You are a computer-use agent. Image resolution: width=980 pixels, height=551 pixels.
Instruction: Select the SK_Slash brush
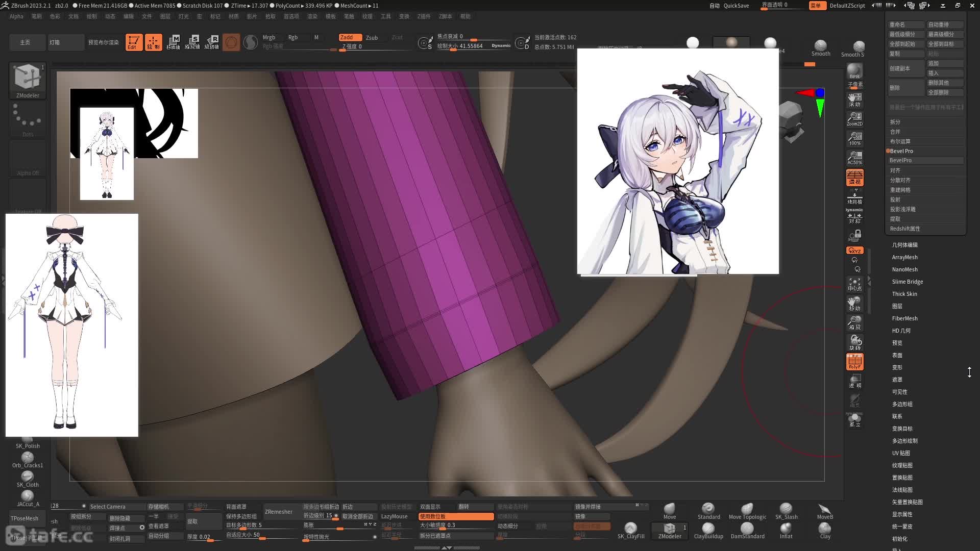point(786,511)
